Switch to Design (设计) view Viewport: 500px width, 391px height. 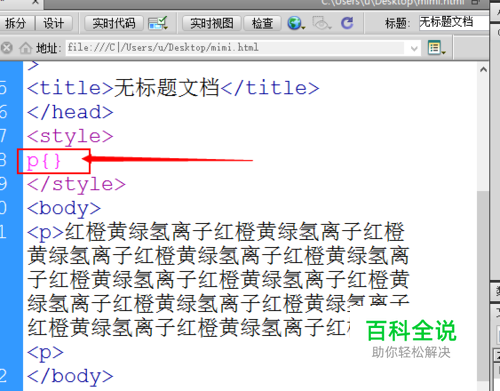(54, 23)
